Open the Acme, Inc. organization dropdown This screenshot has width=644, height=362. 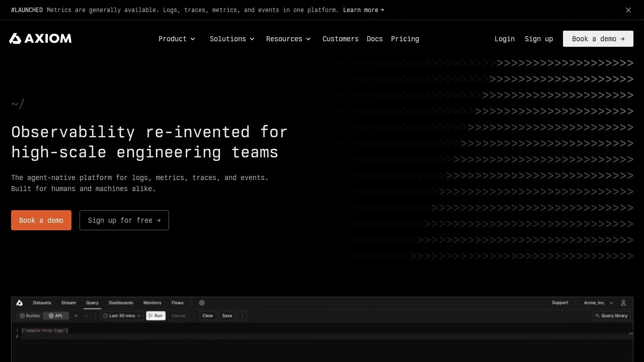[x=599, y=303]
